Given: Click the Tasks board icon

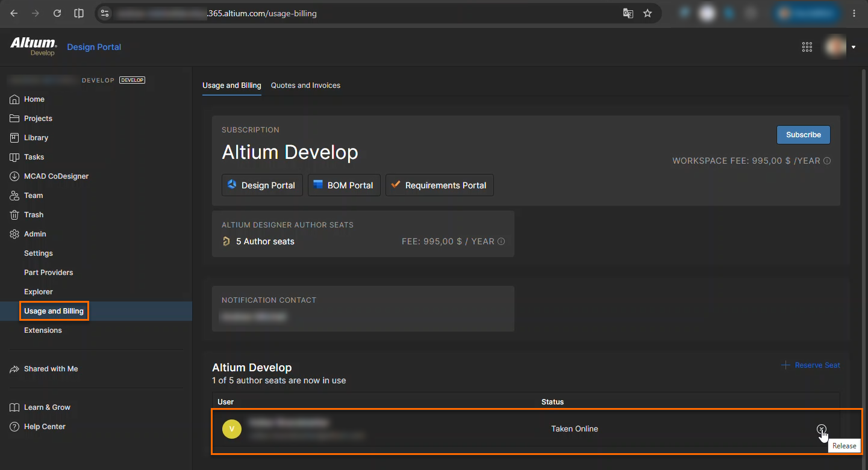Looking at the screenshot, I should (14, 157).
